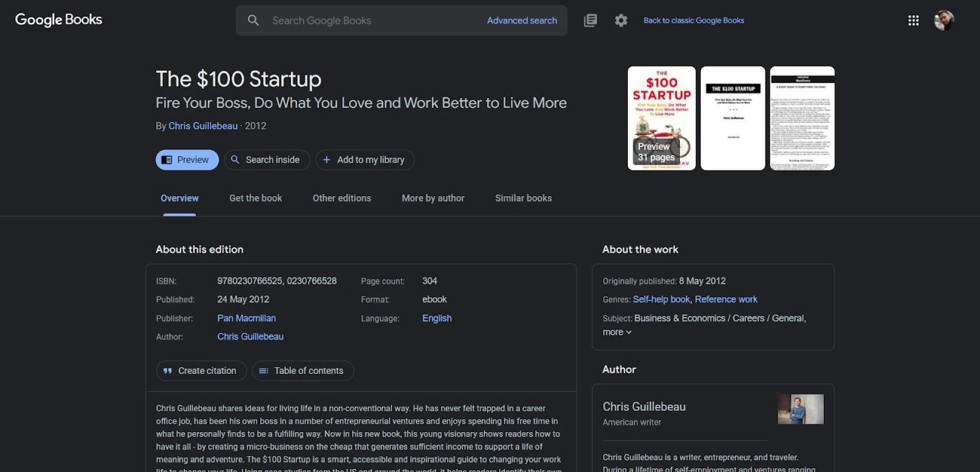Click the list icon beside Table of contents
This screenshot has height=472, width=980.
tap(263, 371)
